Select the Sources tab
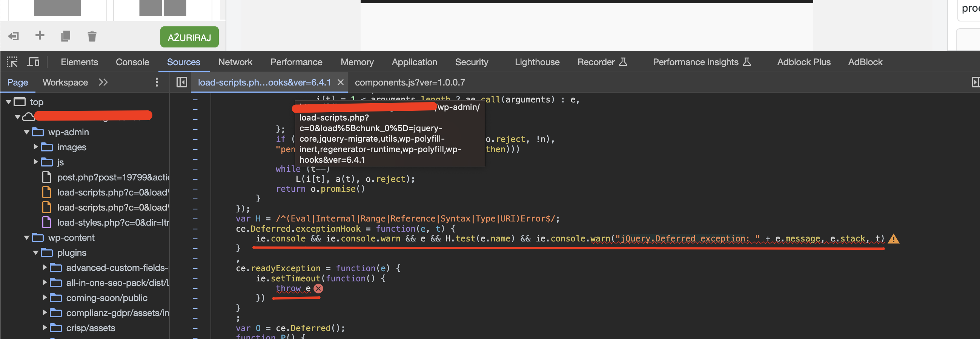The image size is (980, 339). click(183, 62)
